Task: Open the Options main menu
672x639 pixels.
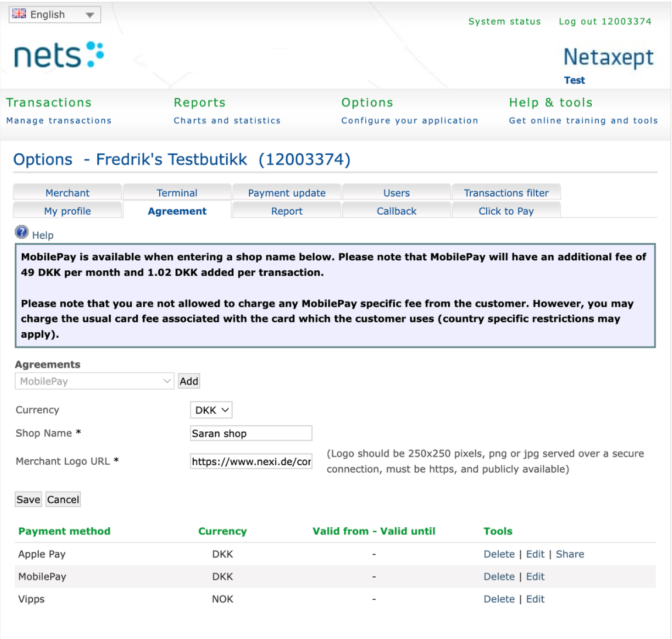Action: coord(367,102)
